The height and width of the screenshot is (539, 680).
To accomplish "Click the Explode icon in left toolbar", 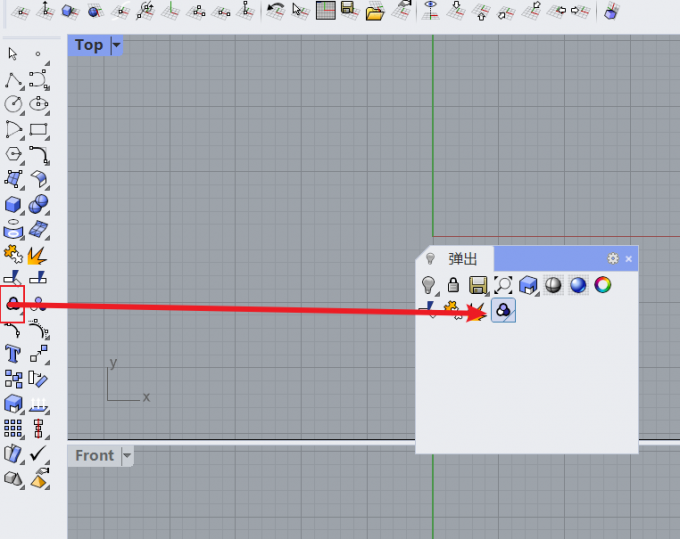I will [x=37, y=255].
